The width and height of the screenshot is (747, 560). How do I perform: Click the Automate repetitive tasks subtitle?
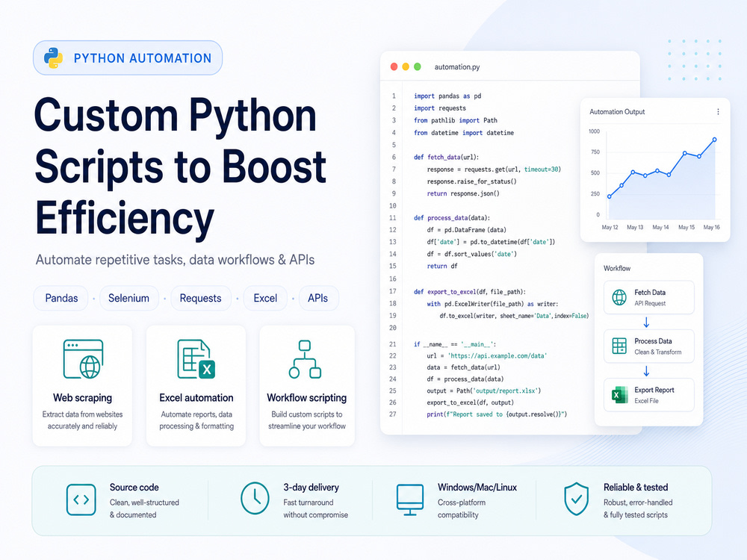coord(175,260)
